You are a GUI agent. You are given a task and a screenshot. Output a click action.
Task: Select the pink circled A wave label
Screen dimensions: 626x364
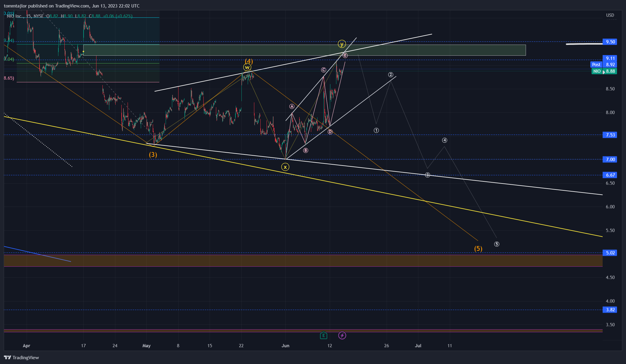[x=292, y=107]
